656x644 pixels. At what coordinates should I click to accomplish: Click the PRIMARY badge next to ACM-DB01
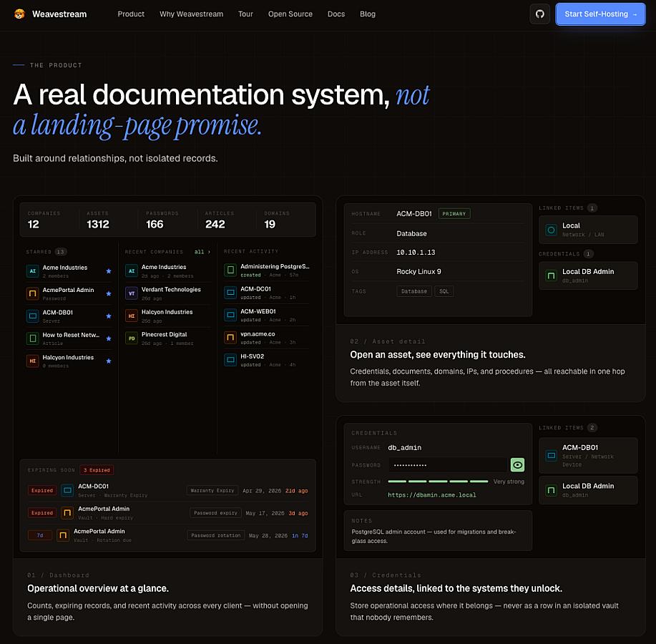tap(454, 214)
